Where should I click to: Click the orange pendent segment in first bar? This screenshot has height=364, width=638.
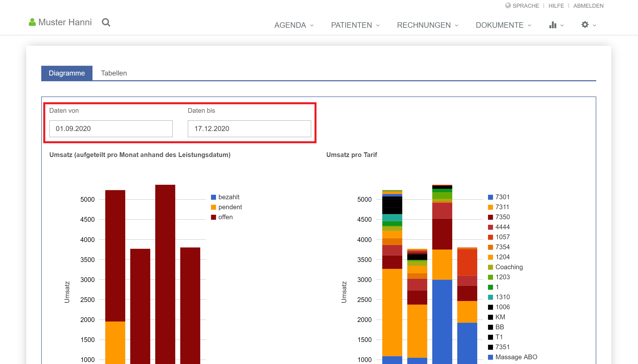point(115,343)
